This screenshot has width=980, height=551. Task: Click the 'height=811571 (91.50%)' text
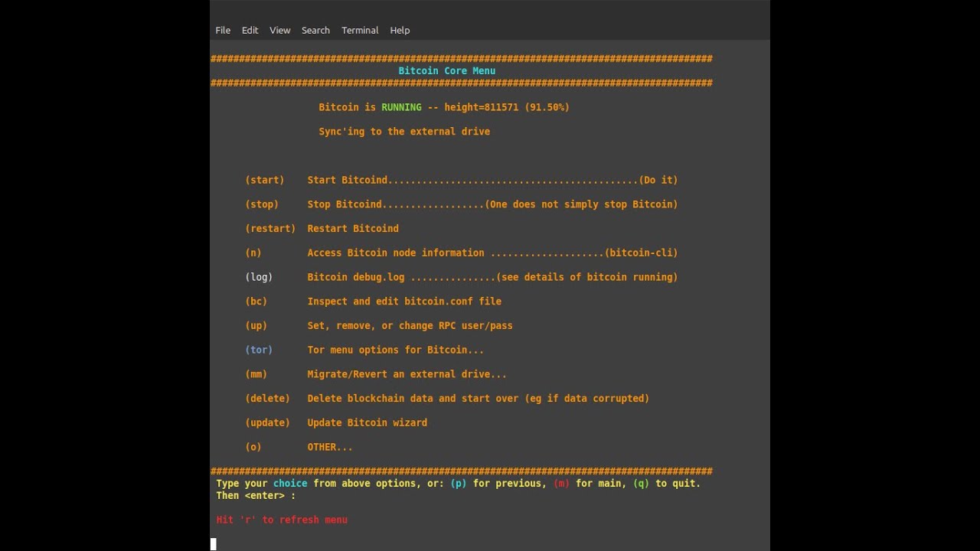507,107
